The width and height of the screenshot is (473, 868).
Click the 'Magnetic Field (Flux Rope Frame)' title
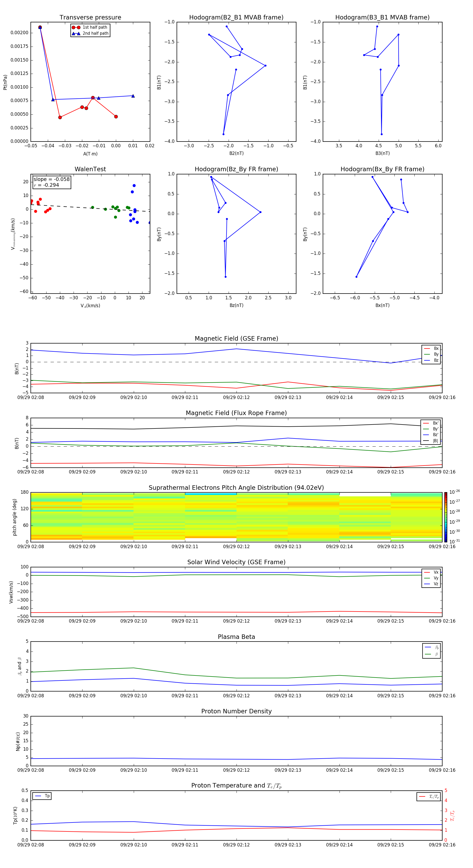[x=236, y=413]
